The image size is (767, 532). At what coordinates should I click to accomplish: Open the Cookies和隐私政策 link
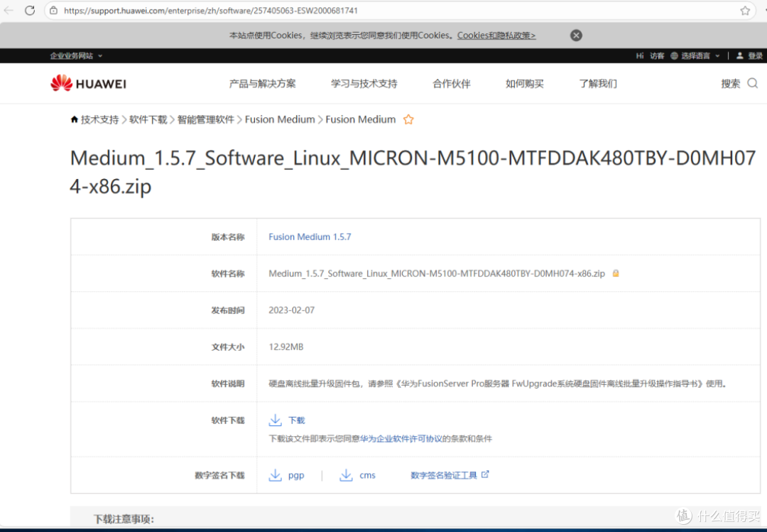point(496,36)
